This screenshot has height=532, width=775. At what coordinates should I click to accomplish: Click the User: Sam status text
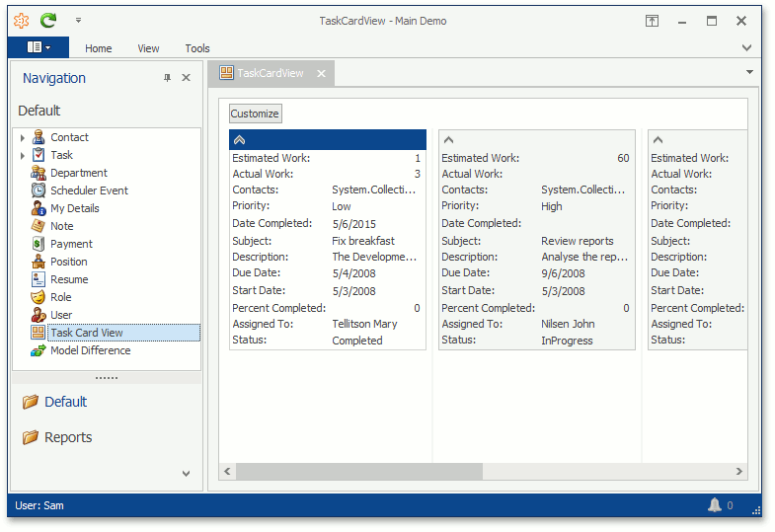39,505
